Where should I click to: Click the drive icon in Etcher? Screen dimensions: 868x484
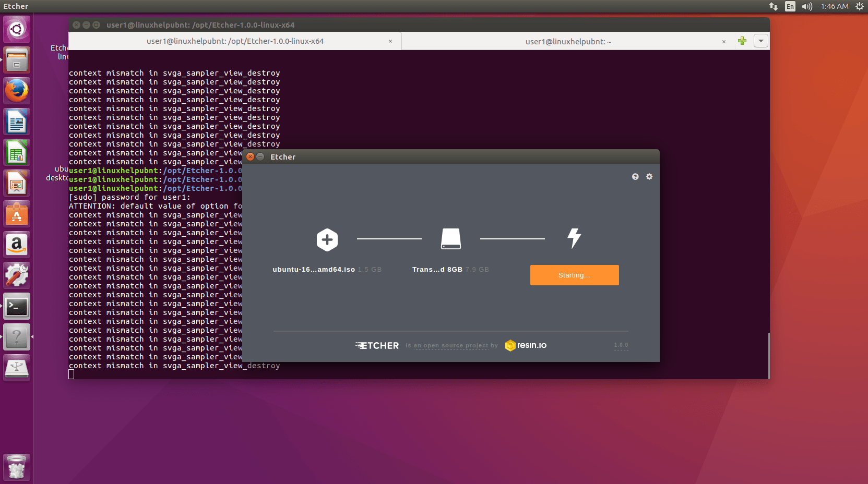pyautogui.click(x=451, y=239)
